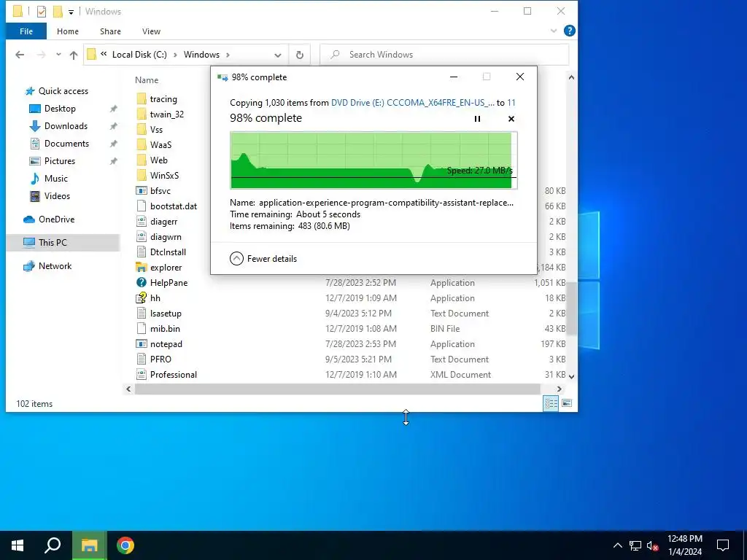Show hidden system tray icons
Screen dimensions: 747x560
(x=617, y=545)
